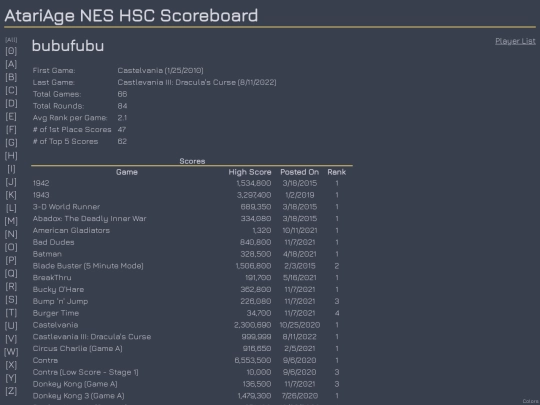Screen dimensions: 540x405
Task: Open Abadox: The Deadly Inner War
Action: [90, 219]
